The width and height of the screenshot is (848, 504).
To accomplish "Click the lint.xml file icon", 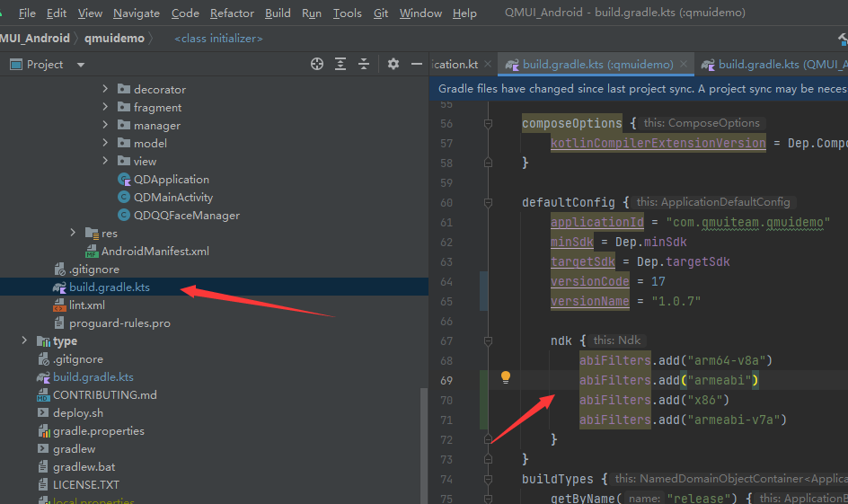I will (59, 305).
